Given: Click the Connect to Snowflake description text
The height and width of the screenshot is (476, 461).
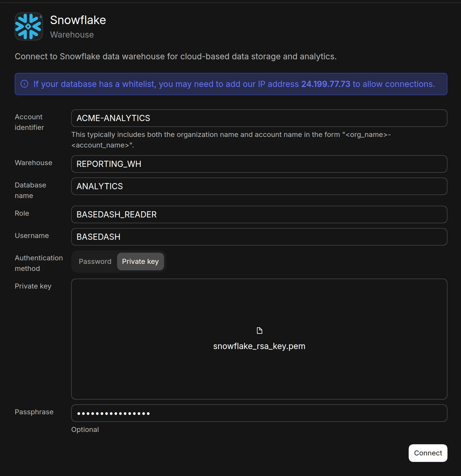Looking at the screenshot, I should (176, 56).
